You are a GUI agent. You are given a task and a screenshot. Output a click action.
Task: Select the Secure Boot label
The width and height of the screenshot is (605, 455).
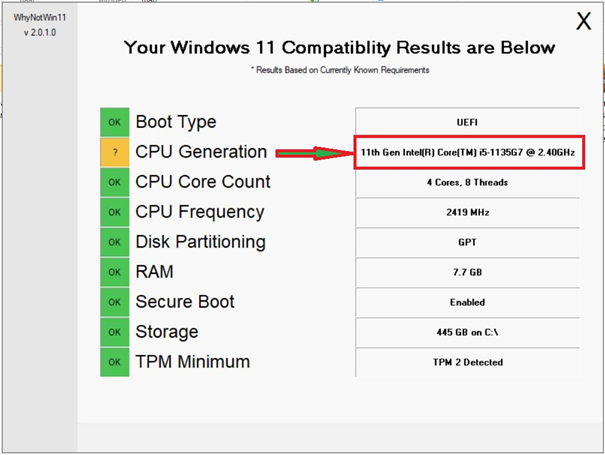[185, 302]
